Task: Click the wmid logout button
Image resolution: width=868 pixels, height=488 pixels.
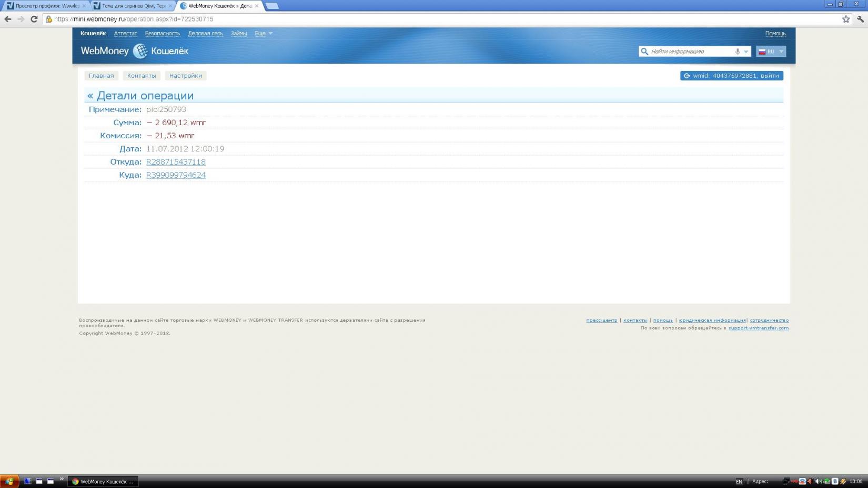Action: pos(731,76)
